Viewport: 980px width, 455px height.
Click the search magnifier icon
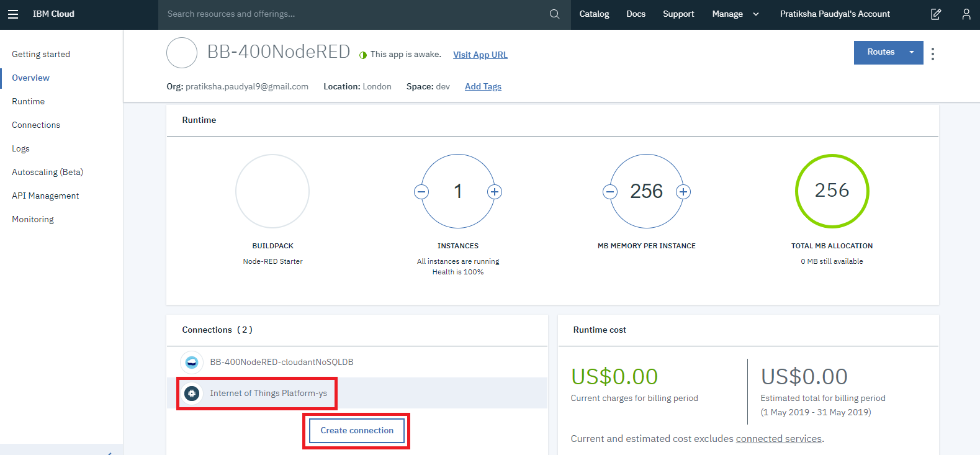554,14
